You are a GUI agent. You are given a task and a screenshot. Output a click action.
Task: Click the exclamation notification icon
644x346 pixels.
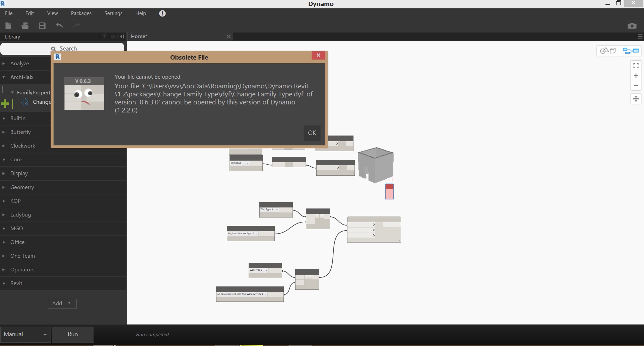click(x=163, y=13)
